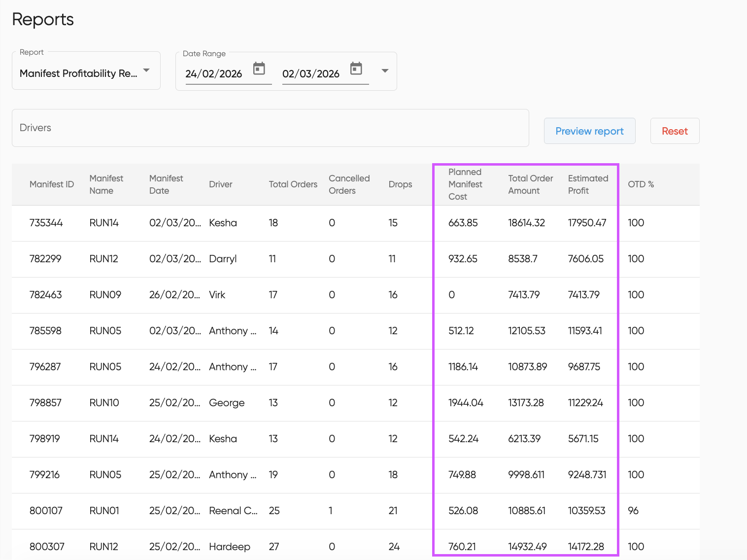This screenshot has width=747, height=560.
Task: Click the Drivers filter field
Action: point(270,128)
